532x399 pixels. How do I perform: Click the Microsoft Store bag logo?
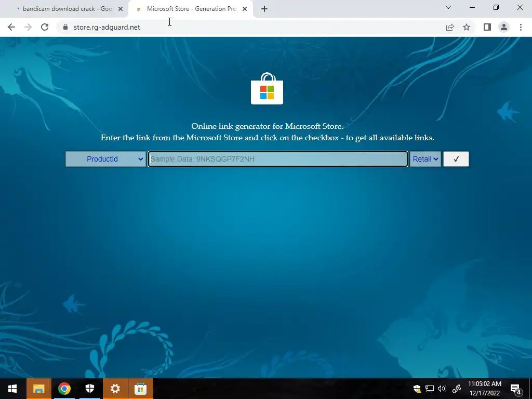(x=267, y=88)
